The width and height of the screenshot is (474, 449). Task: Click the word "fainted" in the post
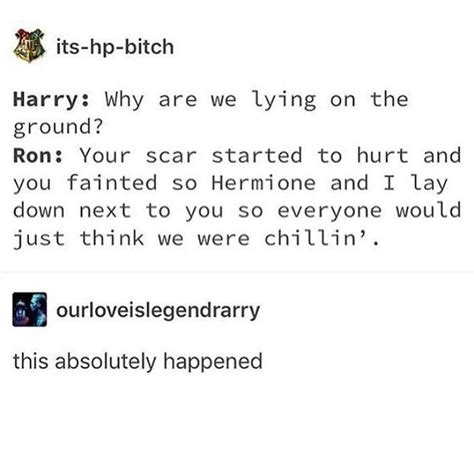[112, 183]
